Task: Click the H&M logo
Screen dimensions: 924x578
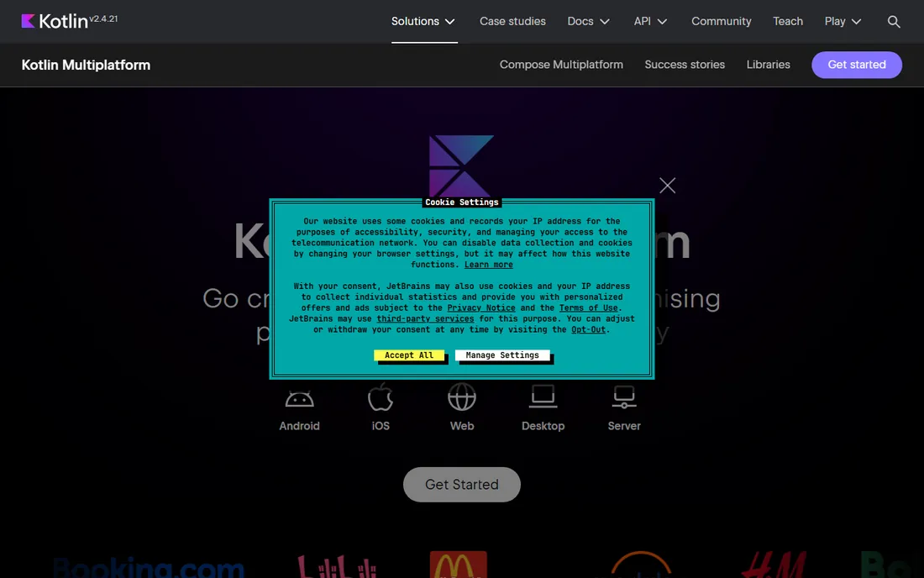Action: pyautogui.click(x=773, y=565)
